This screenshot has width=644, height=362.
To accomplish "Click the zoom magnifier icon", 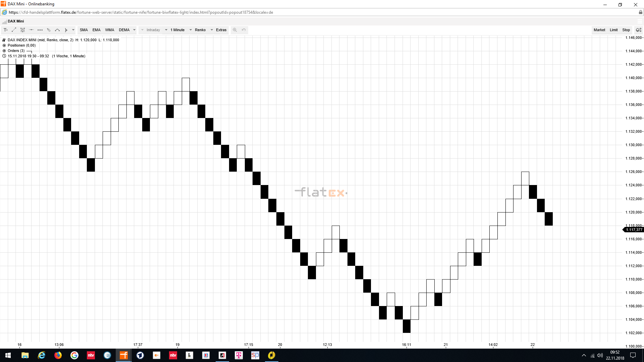I will pos(235,30).
